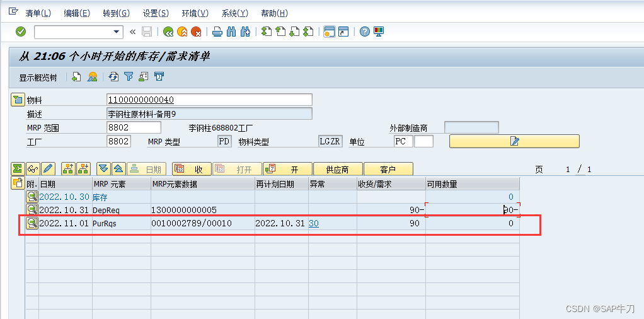Open the 系统(Y) menu
Screen dimensions: 644x319
click(x=235, y=13)
